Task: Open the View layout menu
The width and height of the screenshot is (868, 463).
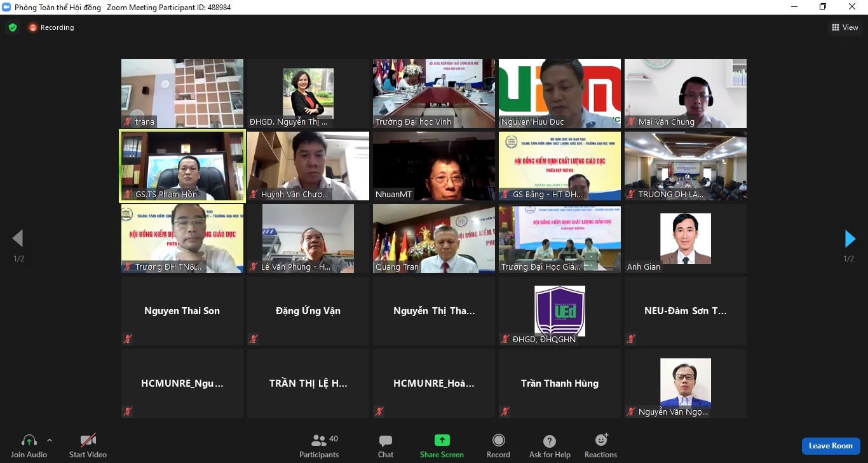Action: pos(844,27)
